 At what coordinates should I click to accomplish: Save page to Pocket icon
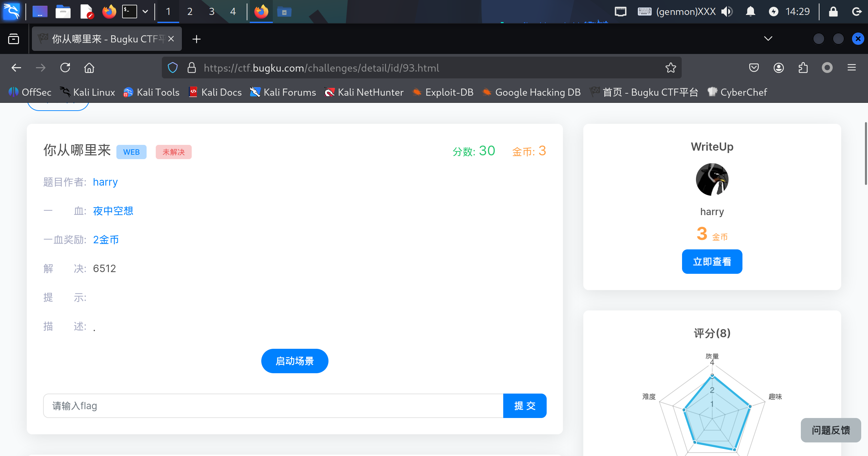click(754, 68)
